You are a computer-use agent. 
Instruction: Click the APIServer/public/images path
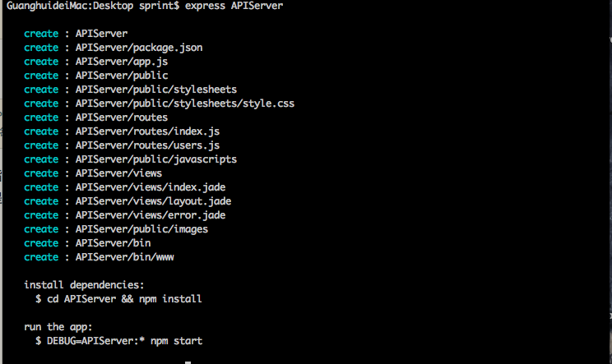pos(141,229)
